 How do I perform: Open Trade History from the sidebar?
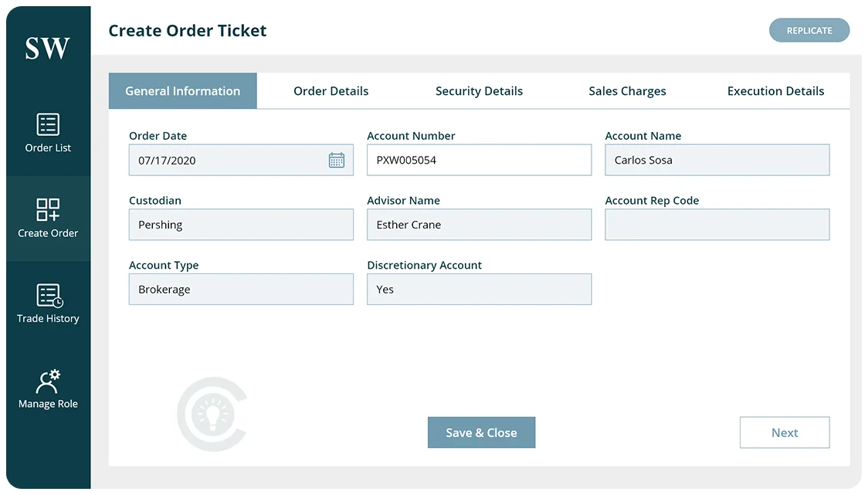tap(48, 303)
